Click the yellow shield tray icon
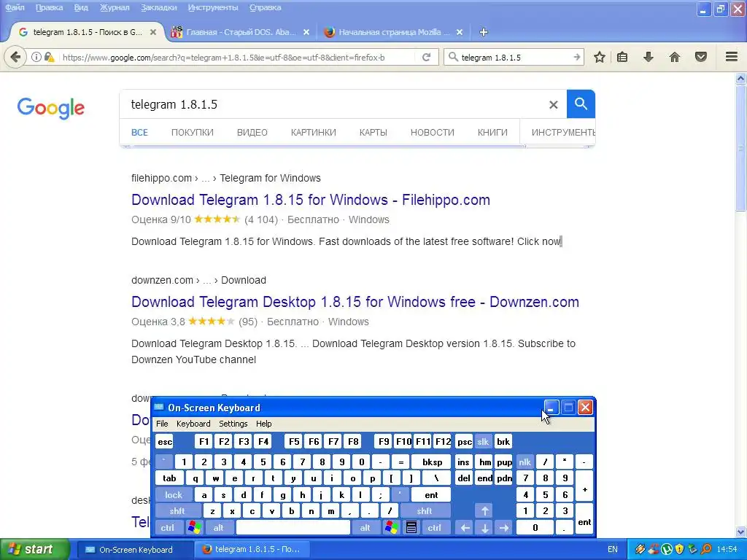Image resolution: width=747 pixels, height=560 pixels. 679,550
